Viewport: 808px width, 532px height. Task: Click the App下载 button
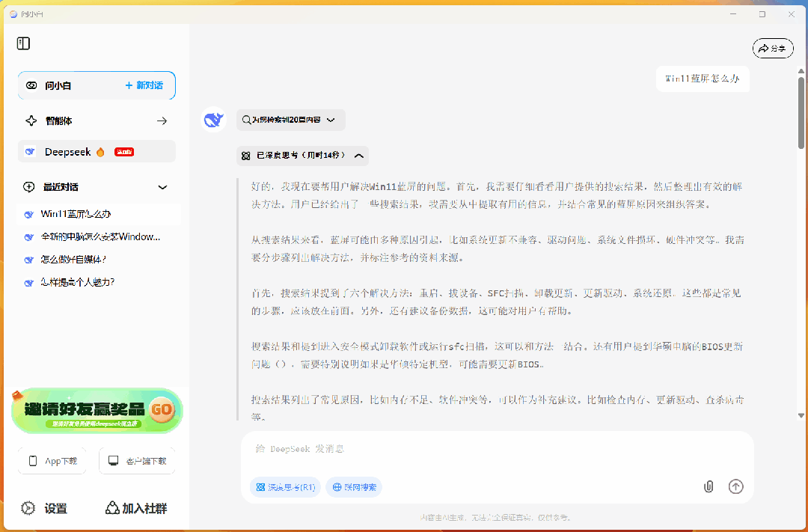point(52,461)
